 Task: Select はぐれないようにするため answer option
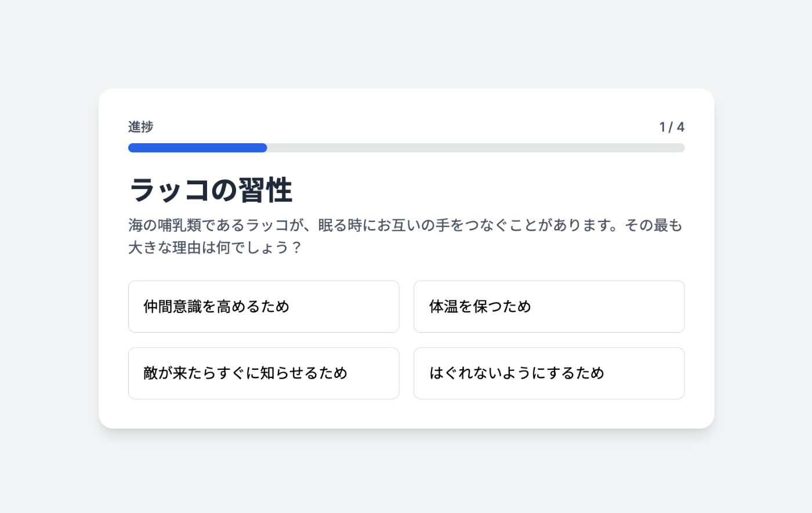tap(549, 373)
